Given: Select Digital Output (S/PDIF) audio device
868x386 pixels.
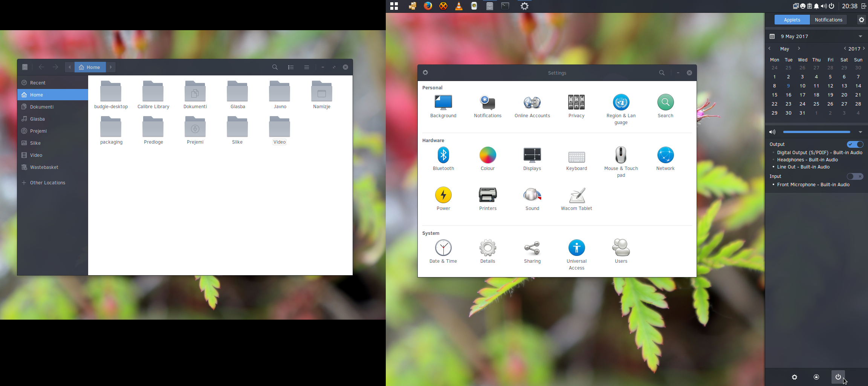Looking at the screenshot, I should coord(819,153).
